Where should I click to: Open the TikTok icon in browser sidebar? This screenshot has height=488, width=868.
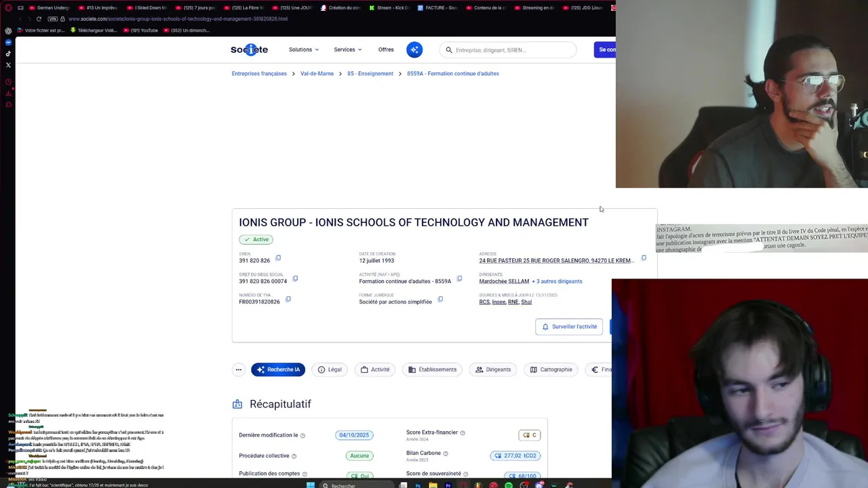tap(8, 54)
